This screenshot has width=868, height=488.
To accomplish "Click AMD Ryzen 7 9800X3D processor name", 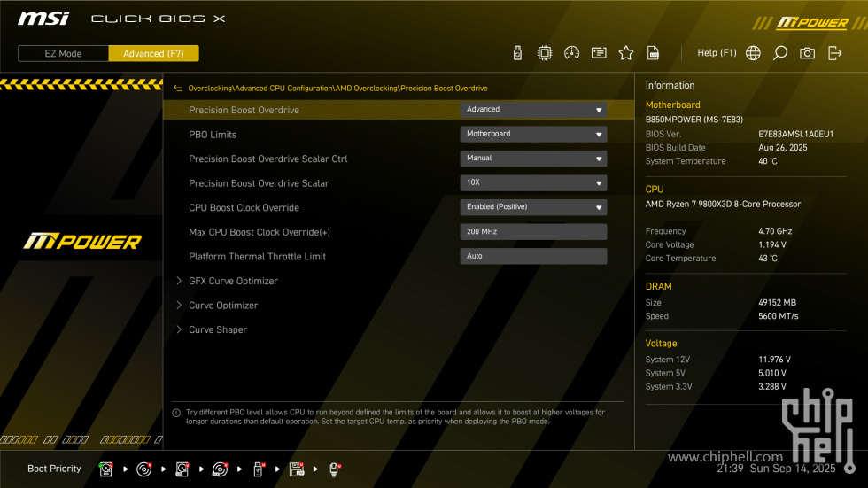I will [x=723, y=205].
